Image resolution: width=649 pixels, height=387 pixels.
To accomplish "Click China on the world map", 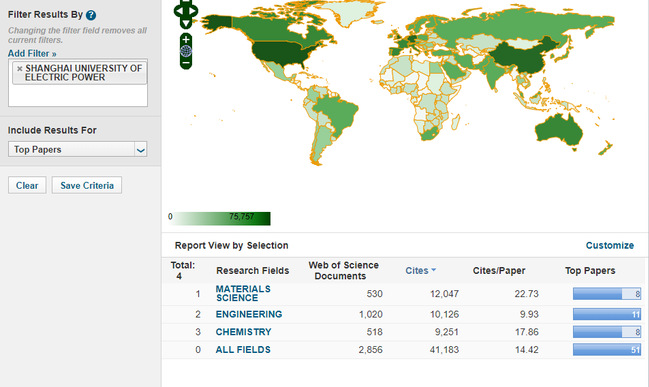I will click(522, 58).
